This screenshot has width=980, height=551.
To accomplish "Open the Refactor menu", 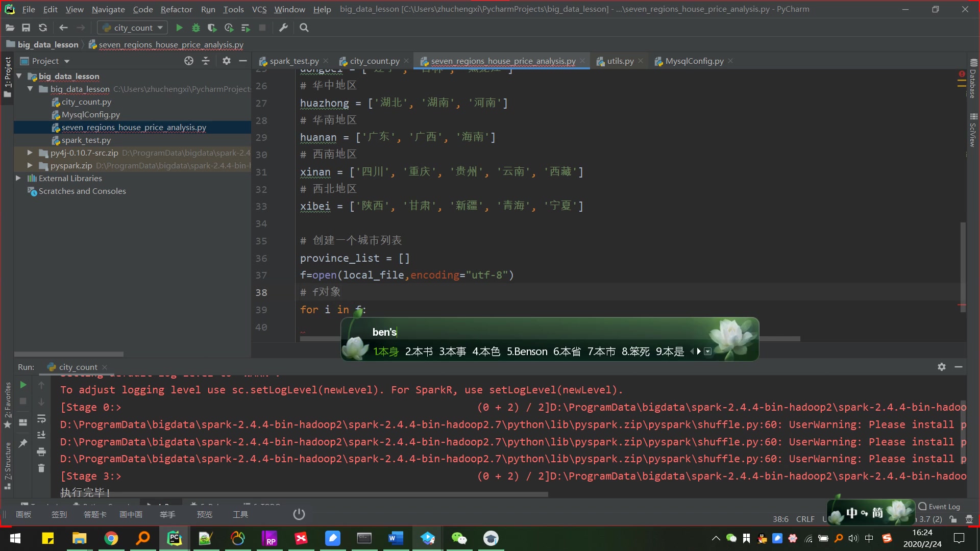I will pos(176,9).
